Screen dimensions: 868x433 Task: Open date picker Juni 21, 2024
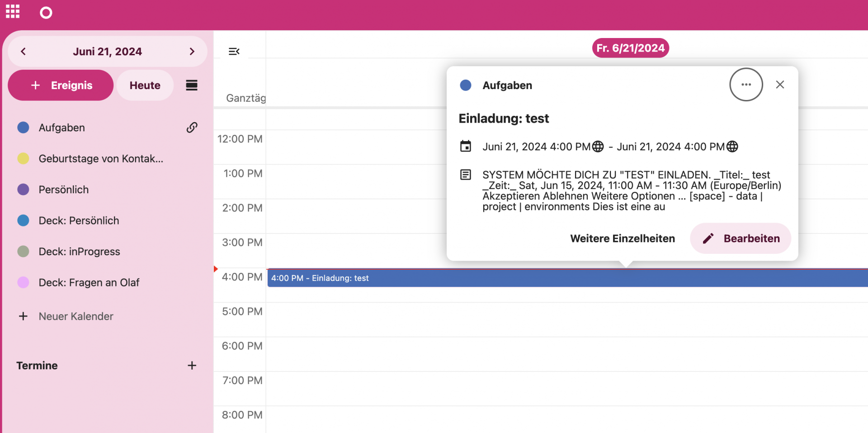click(108, 52)
